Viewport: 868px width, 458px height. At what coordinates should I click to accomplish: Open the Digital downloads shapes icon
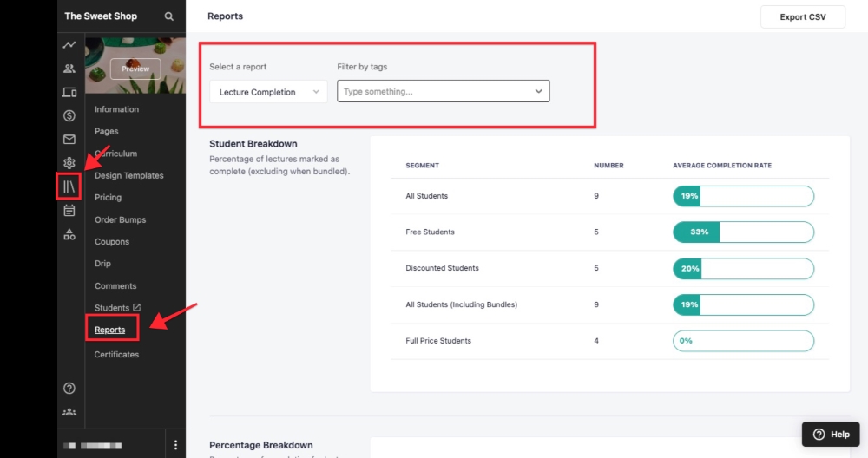point(69,234)
